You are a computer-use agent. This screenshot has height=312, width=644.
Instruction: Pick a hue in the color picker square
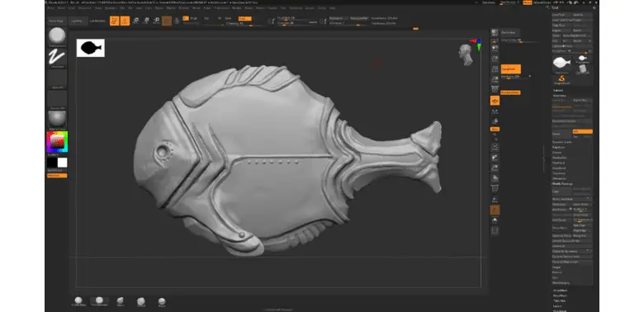tap(57, 142)
